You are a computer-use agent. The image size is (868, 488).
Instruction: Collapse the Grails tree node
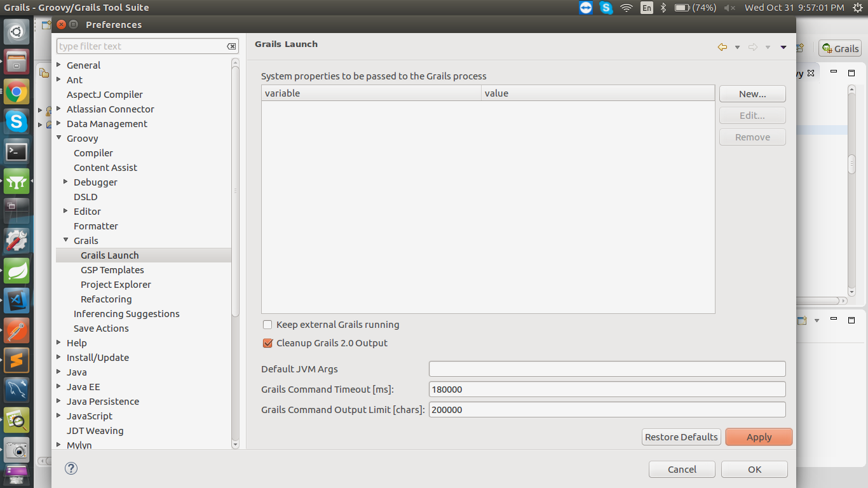tap(66, 240)
